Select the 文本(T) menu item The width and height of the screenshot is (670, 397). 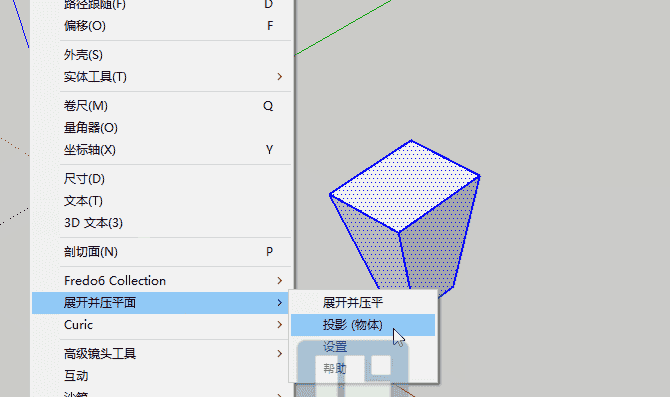tap(162, 201)
